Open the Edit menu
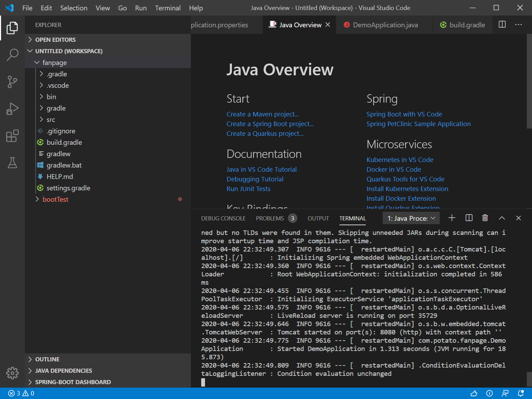The image size is (532, 399). tap(46, 8)
